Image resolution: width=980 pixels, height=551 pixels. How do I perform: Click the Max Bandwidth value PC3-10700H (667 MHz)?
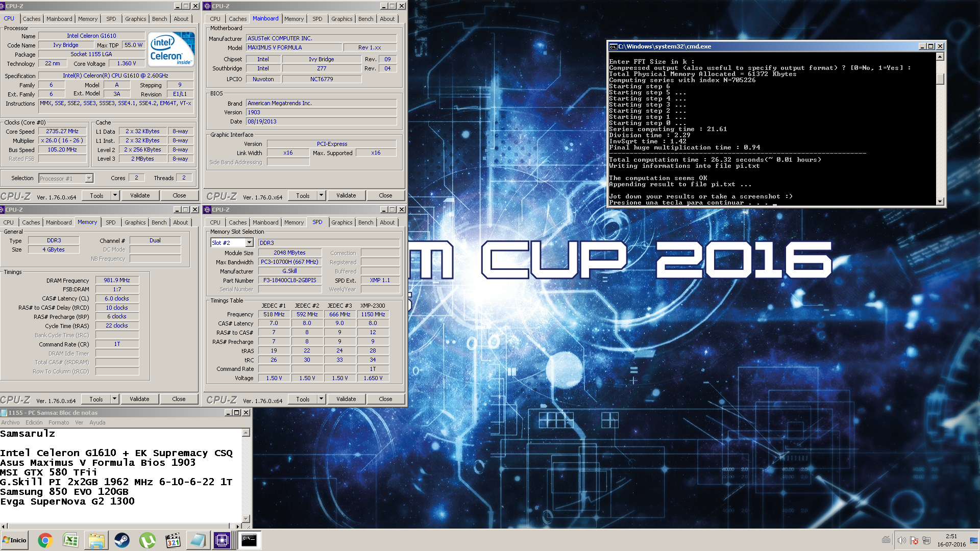(x=289, y=262)
